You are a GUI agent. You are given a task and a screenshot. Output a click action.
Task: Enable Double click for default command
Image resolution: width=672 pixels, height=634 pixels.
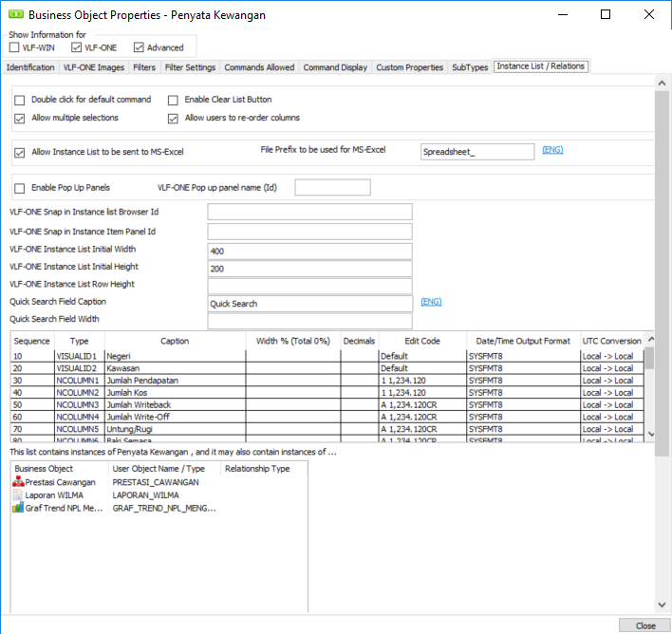click(20, 100)
